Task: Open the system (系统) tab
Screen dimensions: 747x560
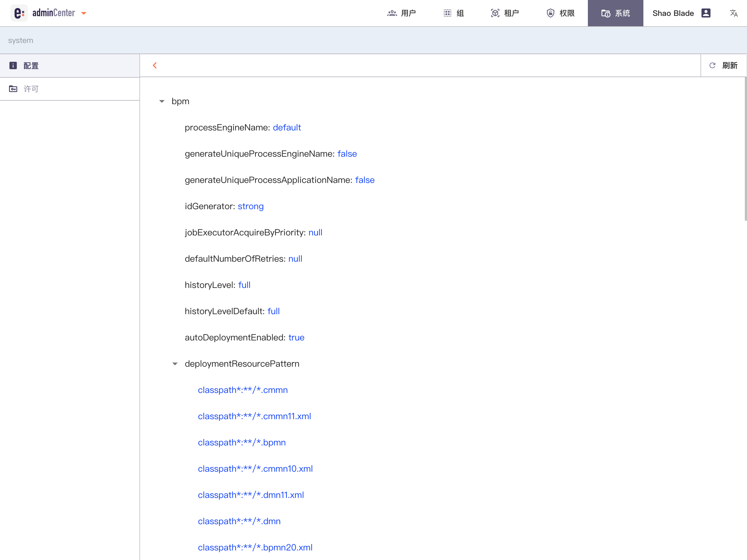Action: point(615,13)
